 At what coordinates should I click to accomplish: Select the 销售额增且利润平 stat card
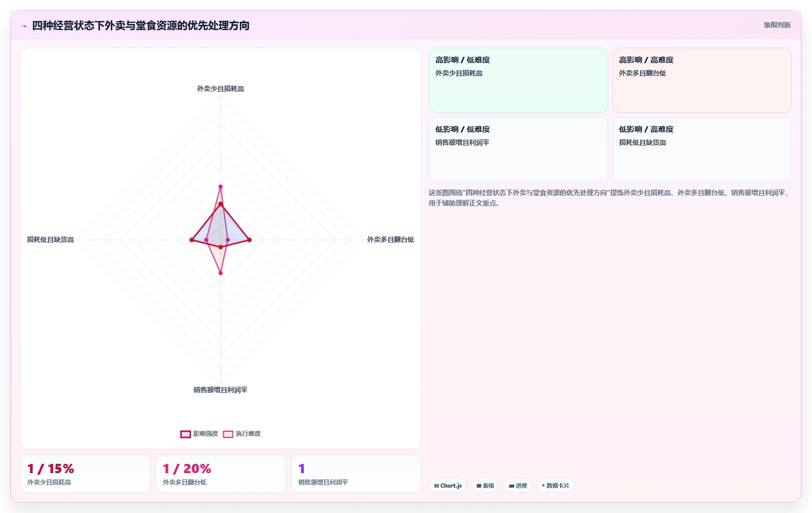[x=356, y=474]
